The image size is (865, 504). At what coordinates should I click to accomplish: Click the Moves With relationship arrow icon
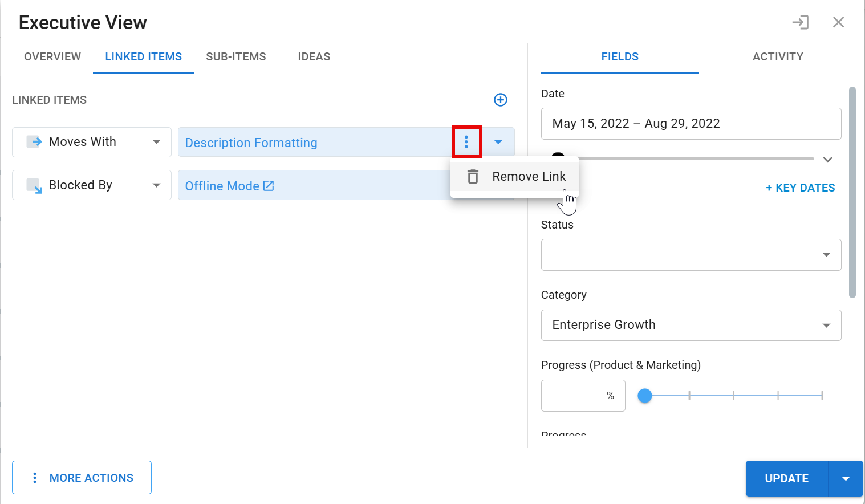tap(34, 141)
